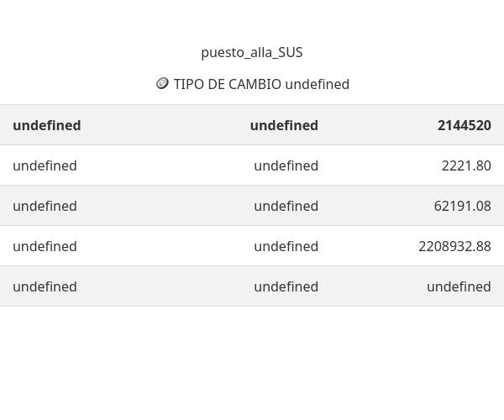Viewport: 504px width, 420px height.
Task: Click the puesto_alla_SUS title text
Action: click(x=252, y=52)
